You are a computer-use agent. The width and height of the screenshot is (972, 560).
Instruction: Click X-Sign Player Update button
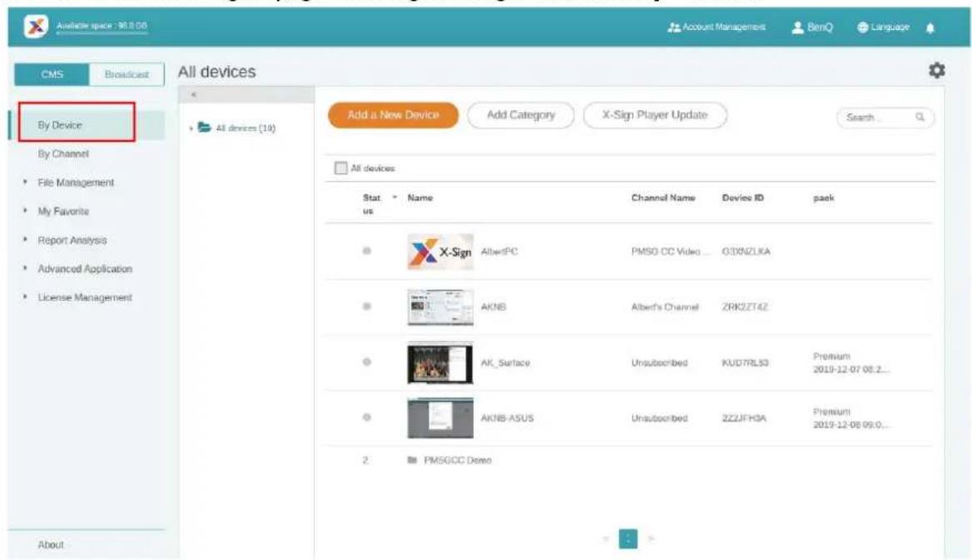tap(655, 116)
